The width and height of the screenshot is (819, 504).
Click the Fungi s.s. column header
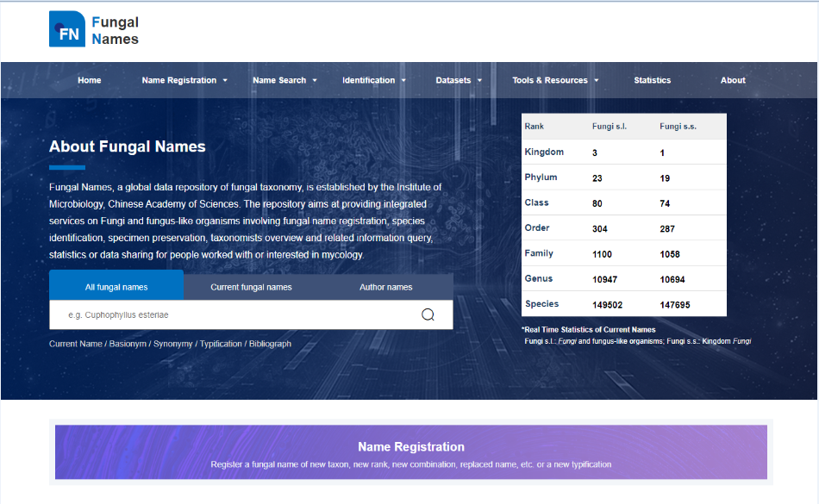[x=678, y=127]
